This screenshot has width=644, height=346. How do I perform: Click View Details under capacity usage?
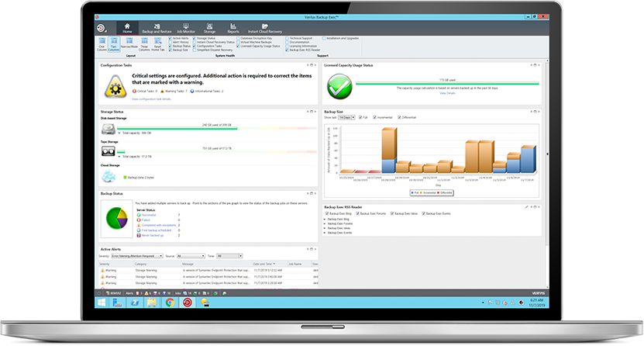[x=447, y=93]
